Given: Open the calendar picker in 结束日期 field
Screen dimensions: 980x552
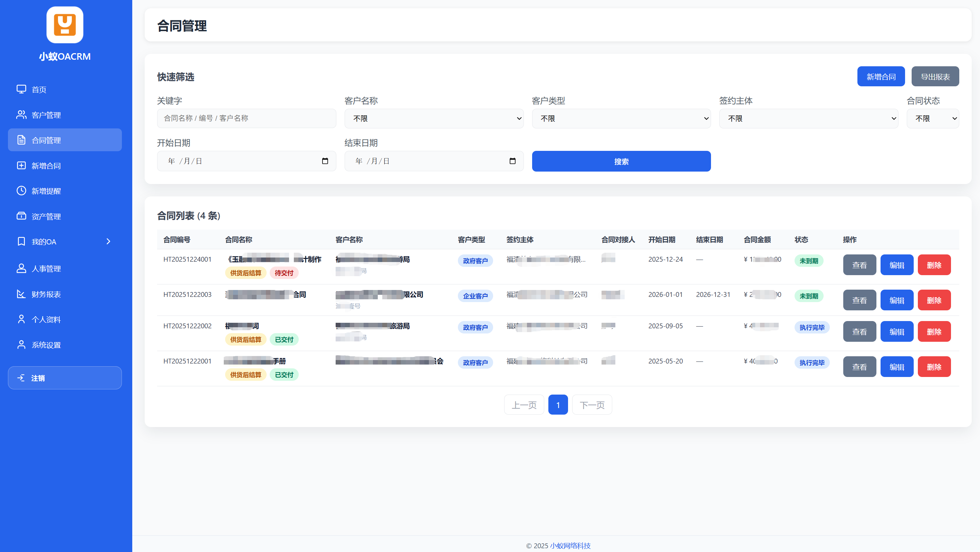Looking at the screenshot, I should [x=512, y=161].
